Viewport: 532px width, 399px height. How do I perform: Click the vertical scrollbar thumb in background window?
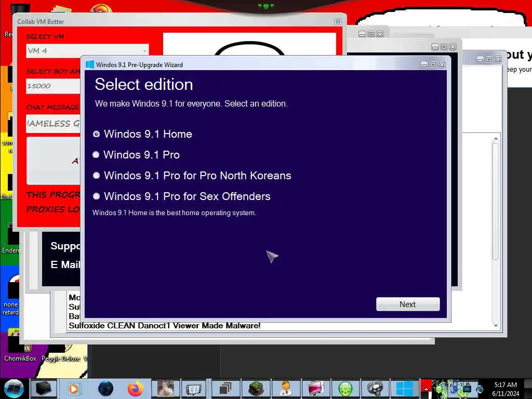click(x=496, y=201)
